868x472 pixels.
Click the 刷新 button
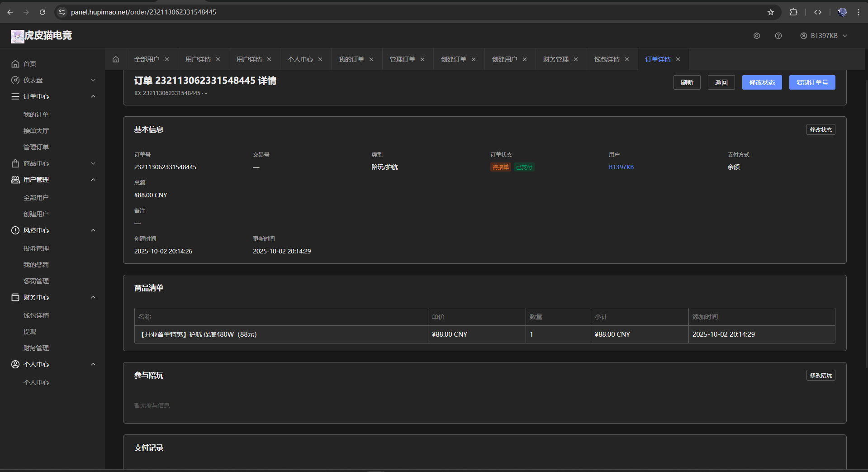click(x=687, y=82)
